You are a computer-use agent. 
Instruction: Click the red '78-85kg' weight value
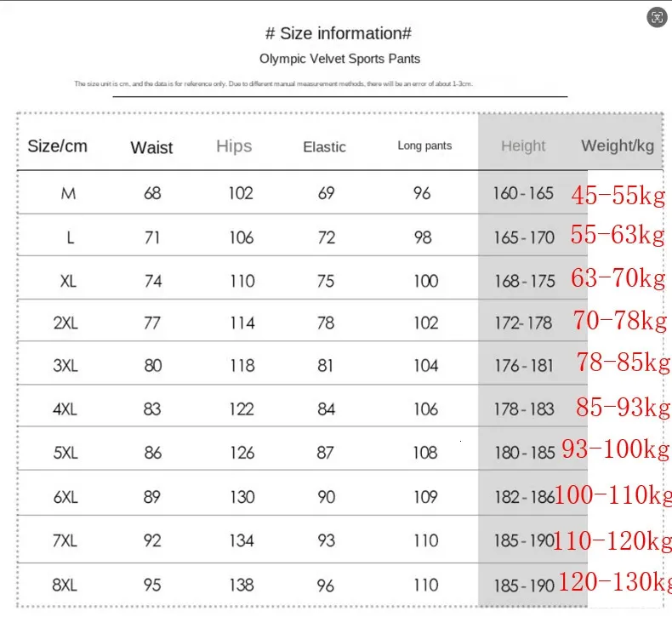(x=623, y=363)
